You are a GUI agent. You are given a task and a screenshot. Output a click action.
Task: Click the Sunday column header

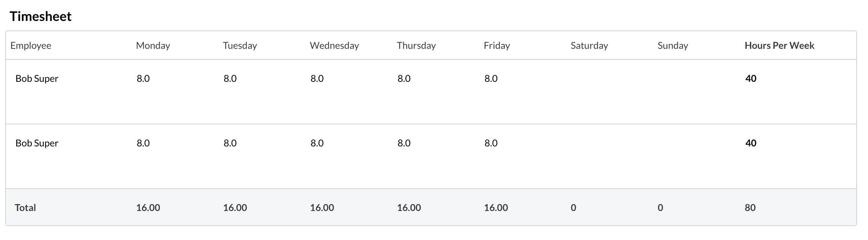tap(673, 46)
